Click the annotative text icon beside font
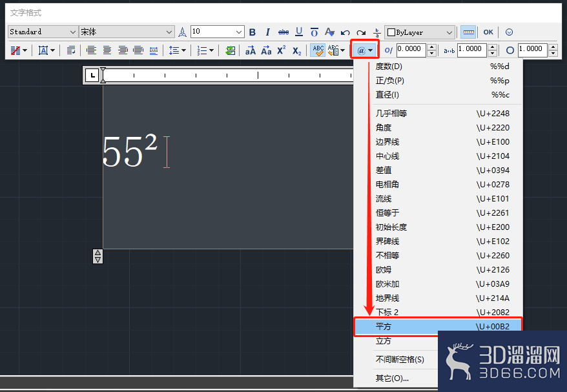Image resolution: width=567 pixels, height=392 pixels. (183, 32)
